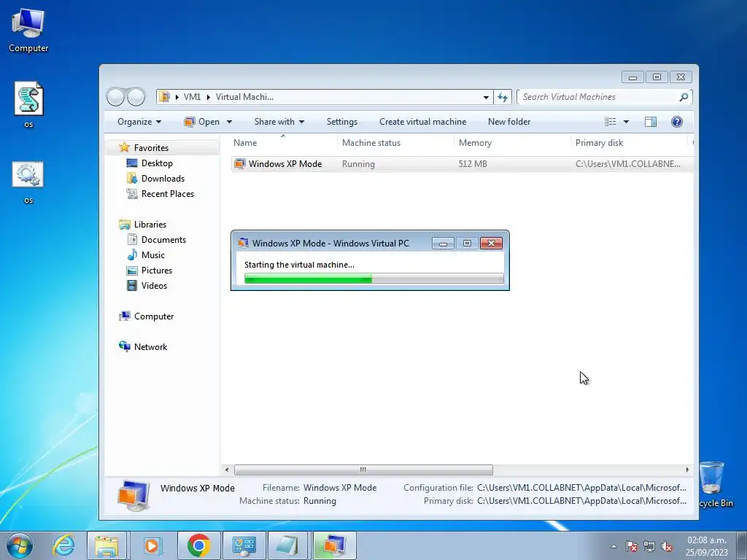Click Virtual Machi... breadcrumb segment
This screenshot has width=747, height=560.
pyautogui.click(x=244, y=97)
